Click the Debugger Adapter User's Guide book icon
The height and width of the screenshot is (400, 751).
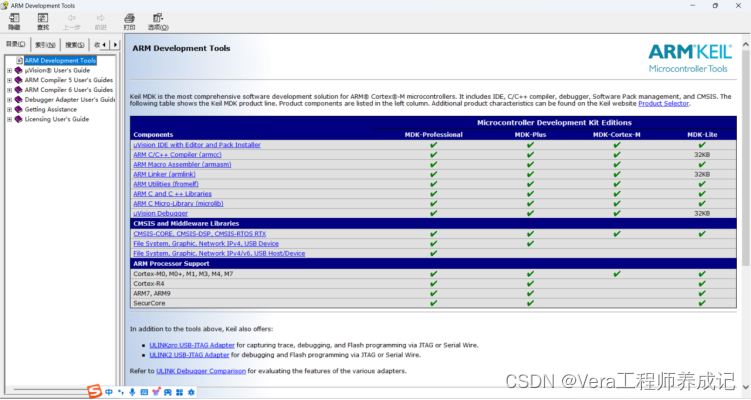coord(19,100)
